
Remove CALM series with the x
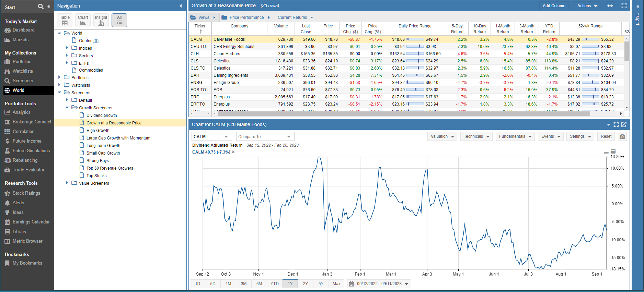233,152
